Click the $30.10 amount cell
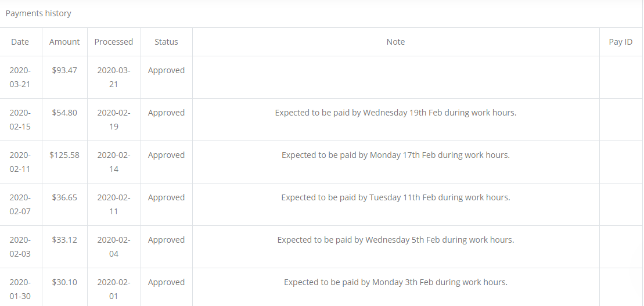The height and width of the screenshot is (306, 644). [64, 282]
